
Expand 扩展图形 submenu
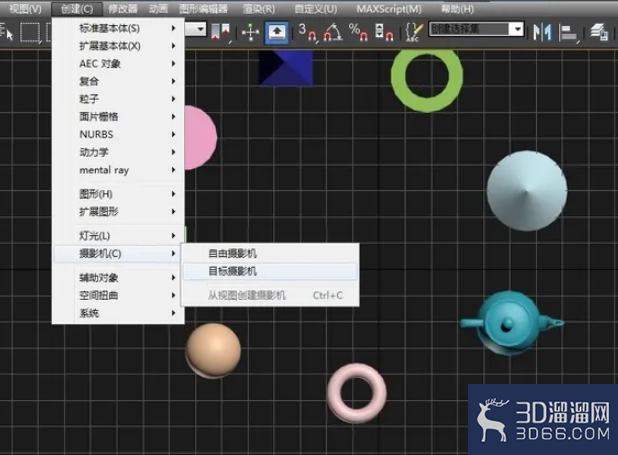(x=118, y=212)
